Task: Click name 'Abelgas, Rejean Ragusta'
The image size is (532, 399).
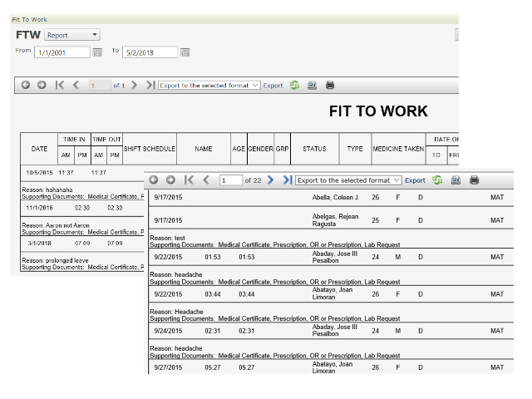Action: pos(335,219)
